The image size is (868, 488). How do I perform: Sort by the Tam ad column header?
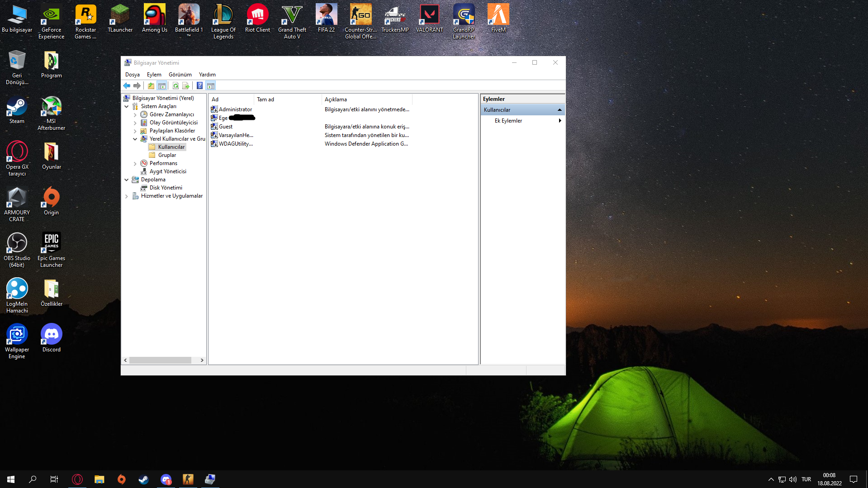pos(288,99)
